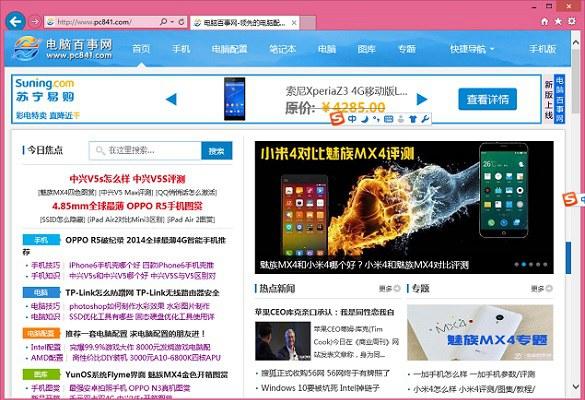
Task: Click the Sogou S logo on input toolbar
Action: [337, 119]
